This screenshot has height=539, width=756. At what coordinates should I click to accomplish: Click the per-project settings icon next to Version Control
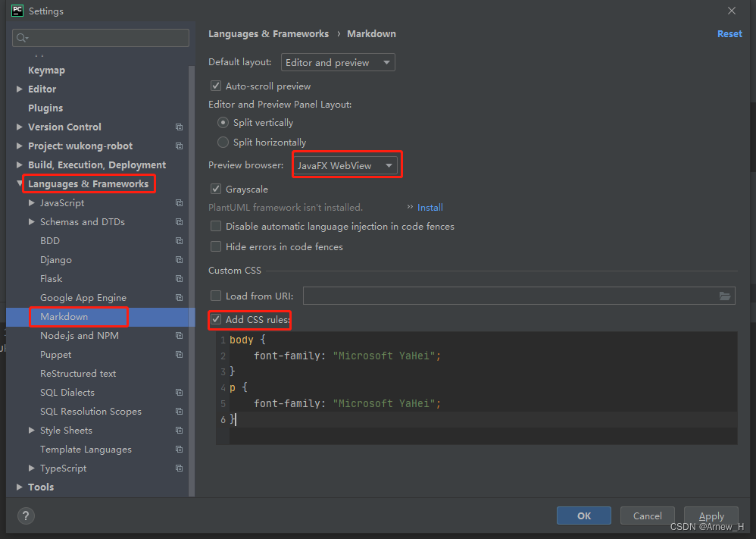(179, 127)
